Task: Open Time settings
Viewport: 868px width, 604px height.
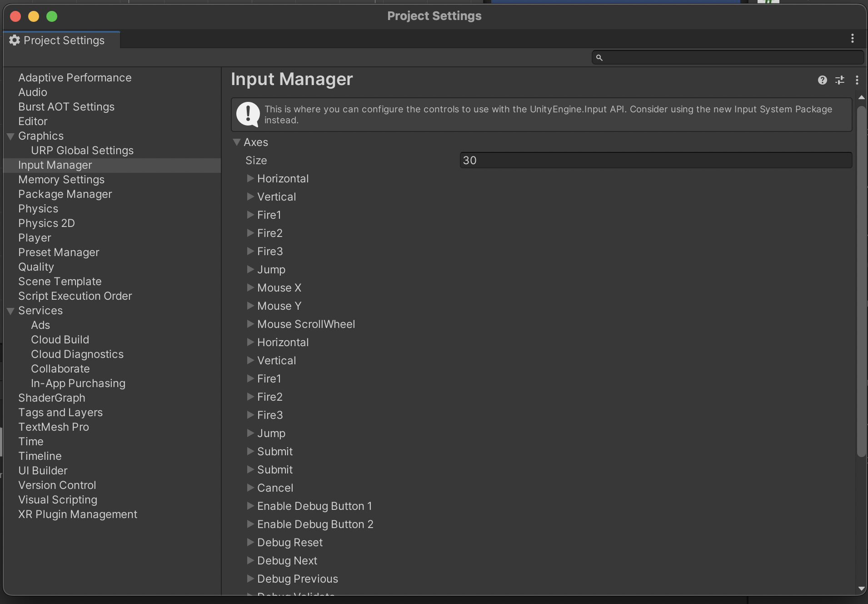Action: (31, 442)
